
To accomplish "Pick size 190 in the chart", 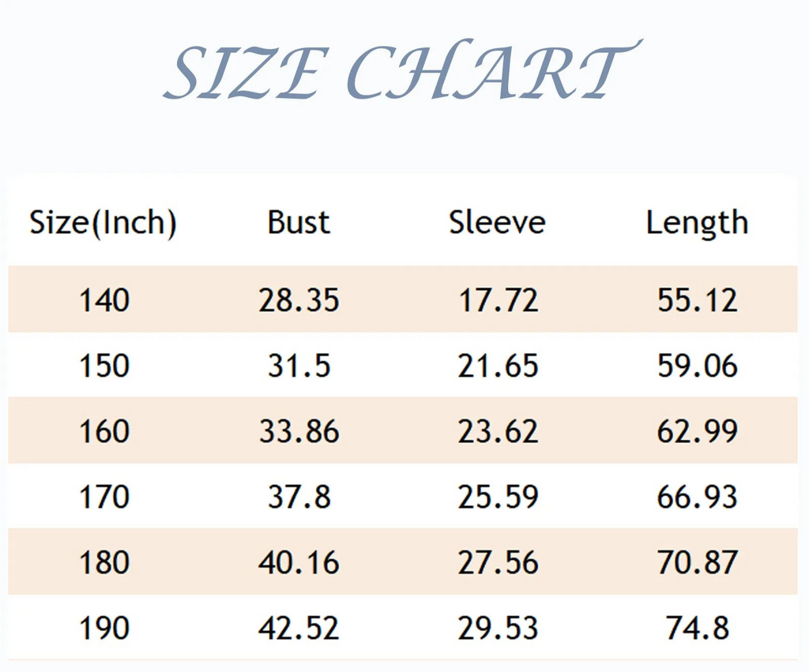I will pos(103,628).
